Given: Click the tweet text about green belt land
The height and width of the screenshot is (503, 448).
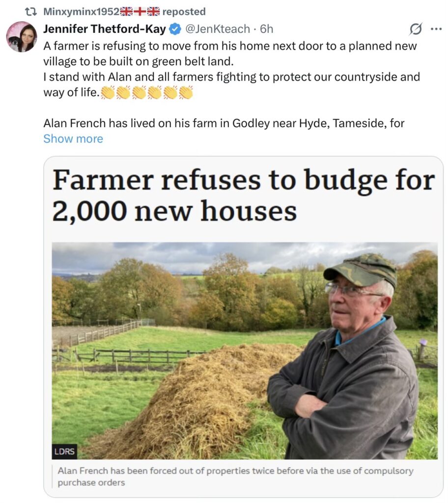Looking at the screenshot, I should (230, 54).
